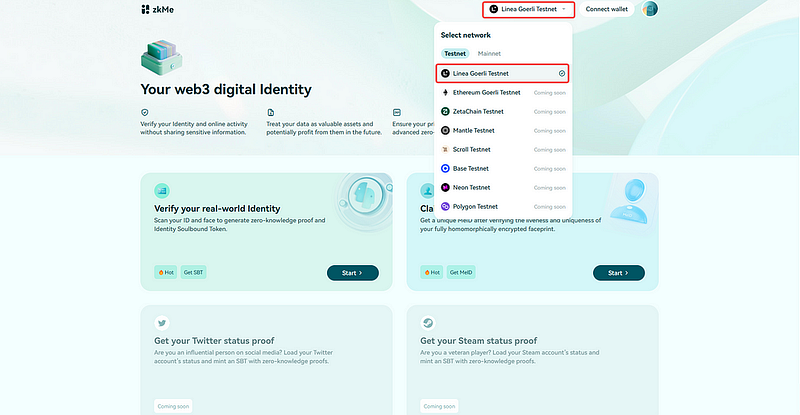Click the Mantle logo icon
The image size is (800, 415).
(x=445, y=131)
